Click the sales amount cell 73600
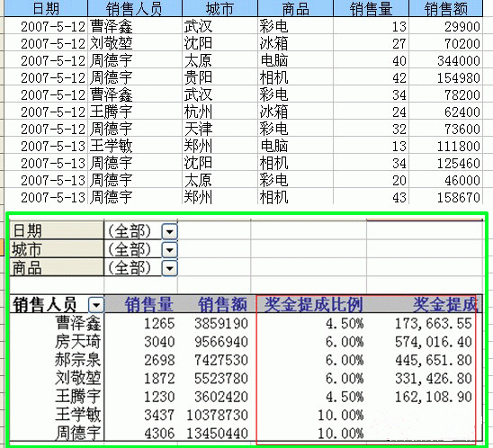 click(462, 130)
